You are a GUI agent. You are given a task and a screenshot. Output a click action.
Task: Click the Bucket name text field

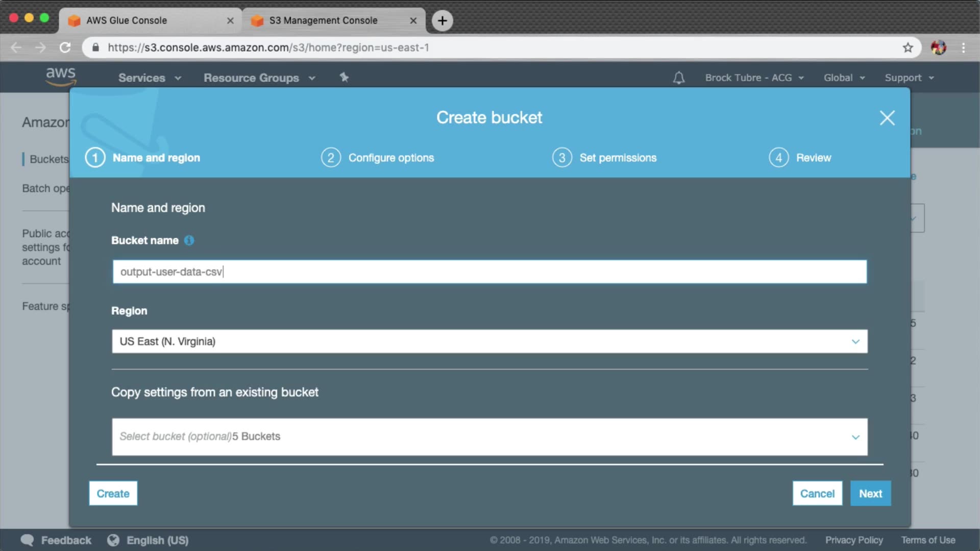pyautogui.click(x=489, y=272)
